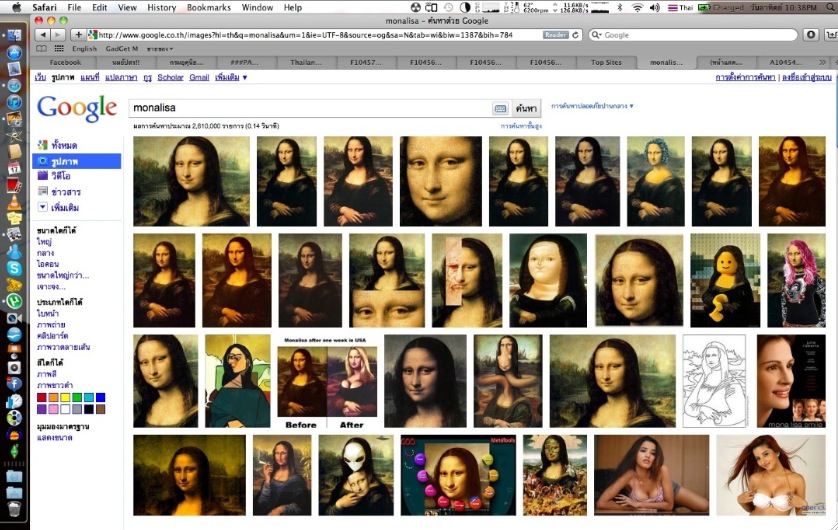Show Top Sites grid icon

pyautogui.click(x=59, y=49)
